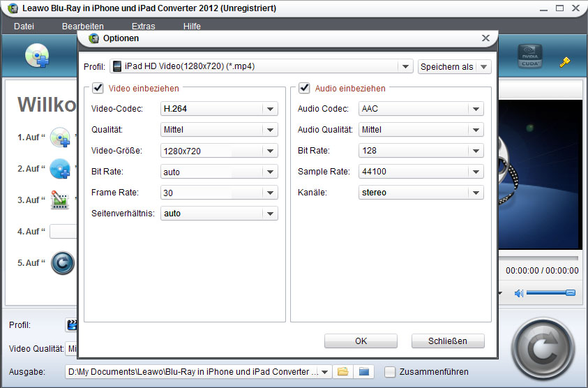This screenshot has height=388, width=588.
Task: Mute audio with the speaker icon
Action: pos(519,293)
